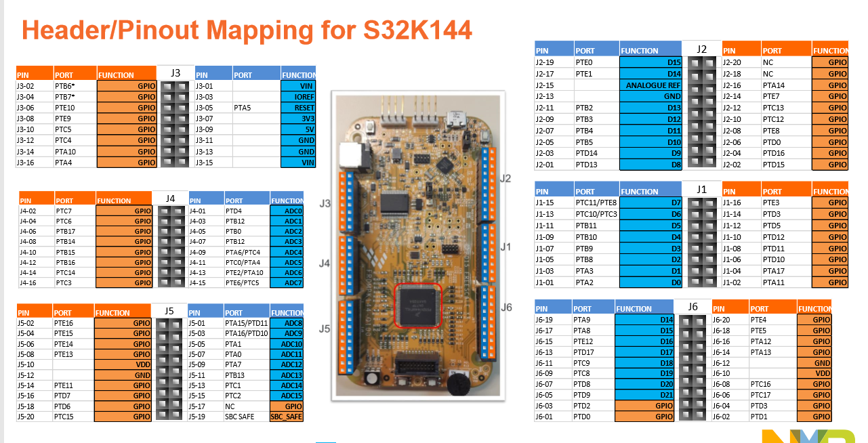Select the port cell 'PTA9'
This screenshot has height=443, width=868.
point(594,320)
